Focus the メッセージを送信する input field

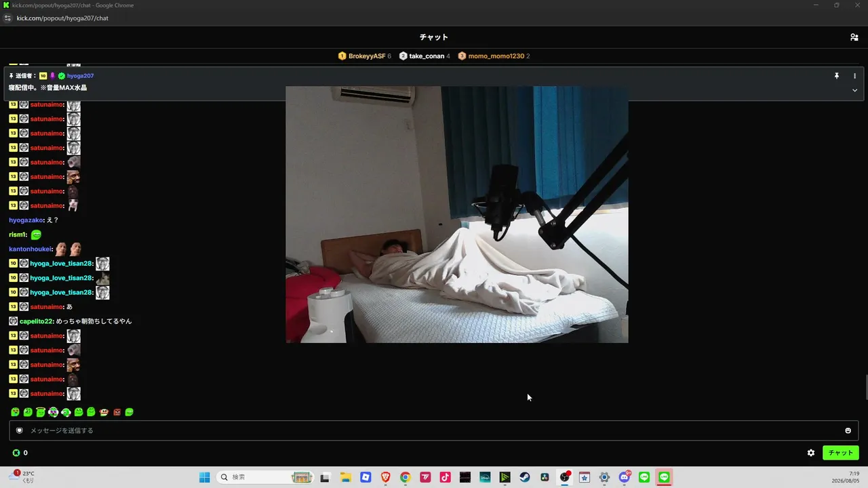click(434, 430)
